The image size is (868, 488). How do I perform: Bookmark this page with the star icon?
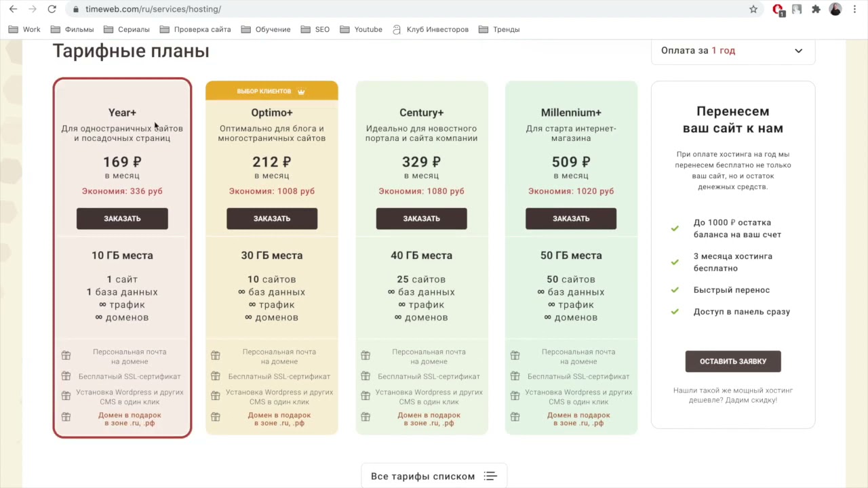(x=753, y=9)
